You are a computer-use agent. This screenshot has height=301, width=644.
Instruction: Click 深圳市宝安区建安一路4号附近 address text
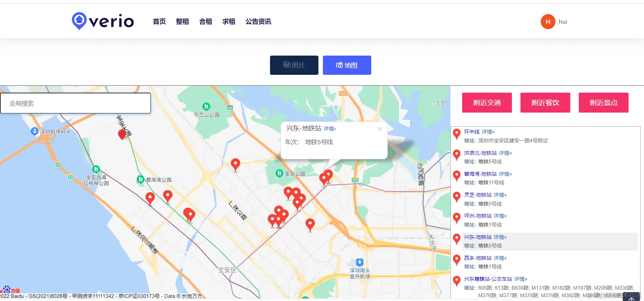(x=513, y=141)
